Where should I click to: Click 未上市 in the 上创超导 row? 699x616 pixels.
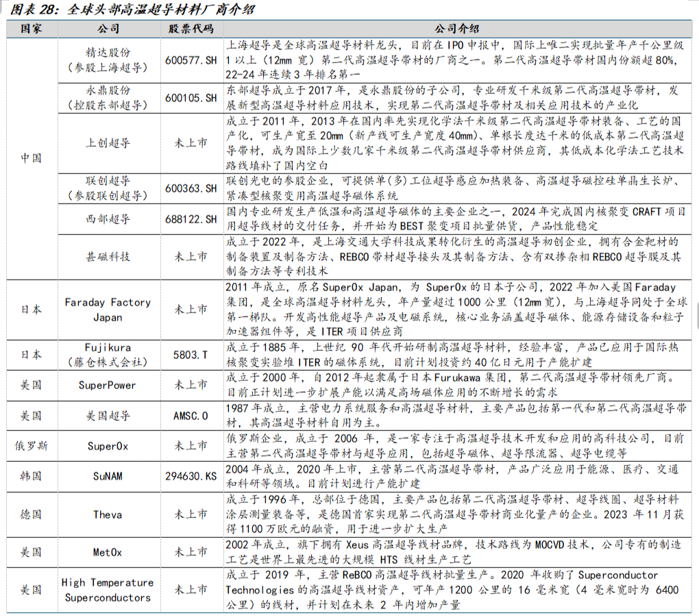click(191, 143)
